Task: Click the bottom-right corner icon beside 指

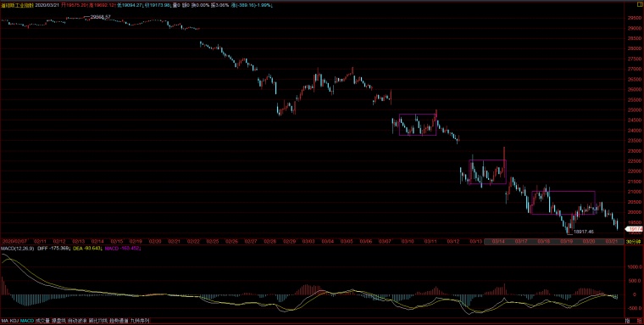Action: pyautogui.click(x=638, y=321)
